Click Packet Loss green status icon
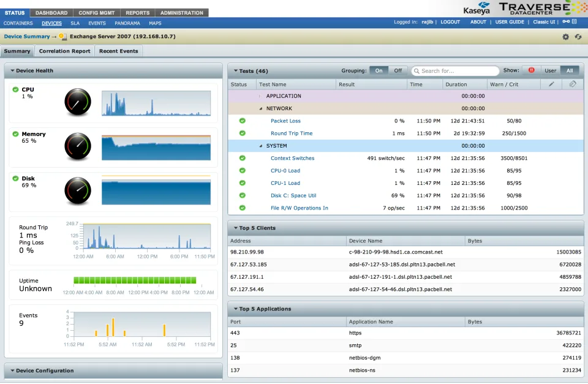The height and width of the screenshot is (384, 588). (243, 121)
